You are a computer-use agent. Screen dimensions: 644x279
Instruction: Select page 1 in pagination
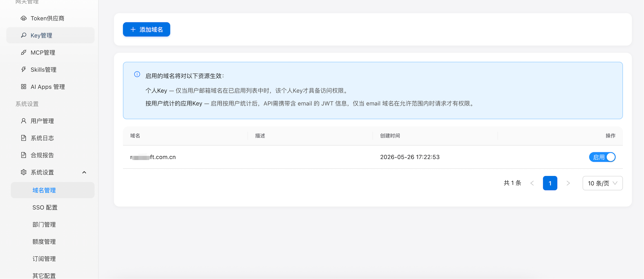point(550,183)
